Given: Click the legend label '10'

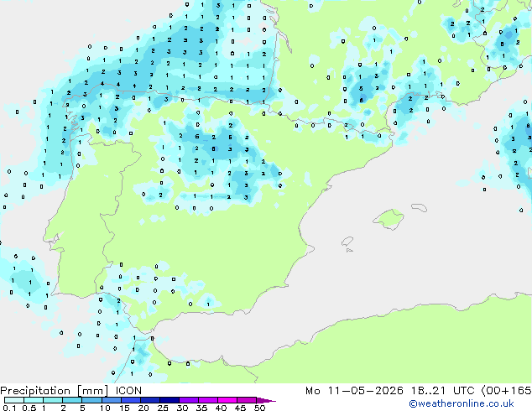Looking at the screenshot, I should (x=105, y=408).
